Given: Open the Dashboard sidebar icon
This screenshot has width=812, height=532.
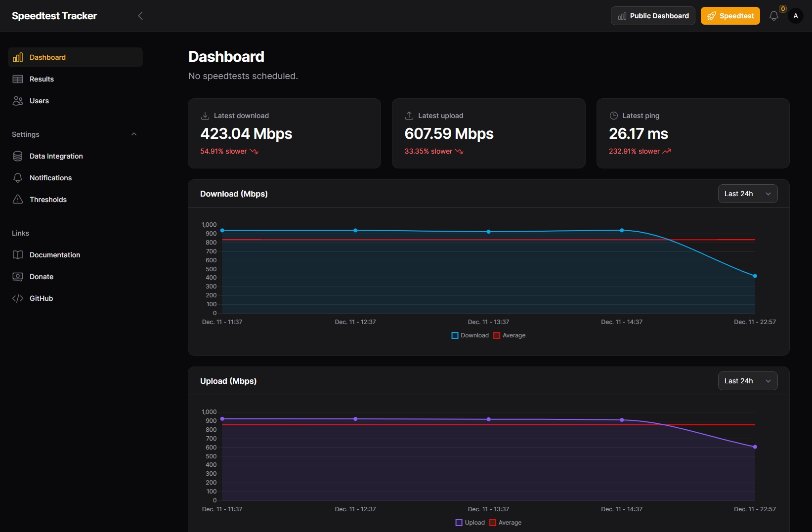Looking at the screenshot, I should coord(18,57).
